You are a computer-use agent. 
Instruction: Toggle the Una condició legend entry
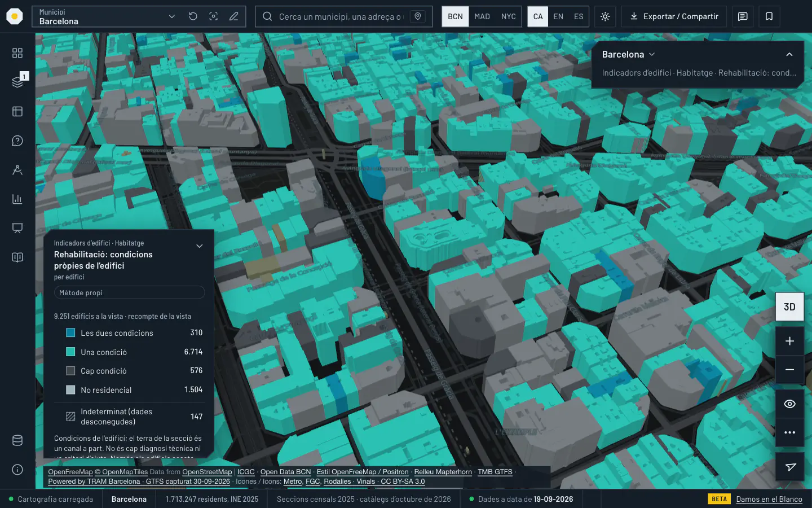click(x=129, y=352)
